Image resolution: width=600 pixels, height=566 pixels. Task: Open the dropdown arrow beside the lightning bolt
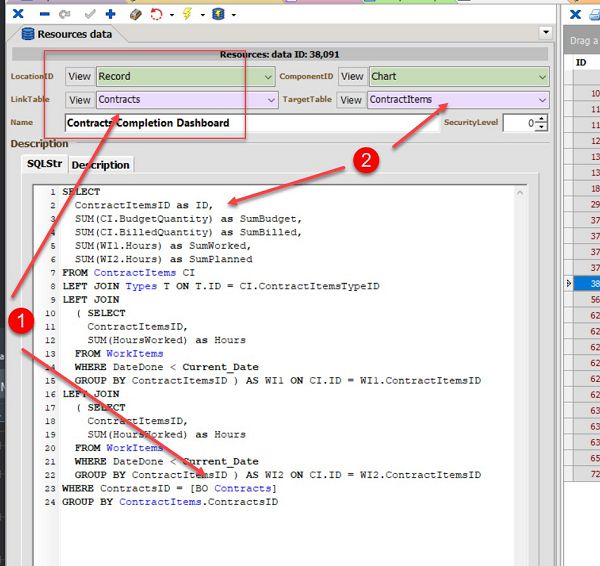click(203, 15)
